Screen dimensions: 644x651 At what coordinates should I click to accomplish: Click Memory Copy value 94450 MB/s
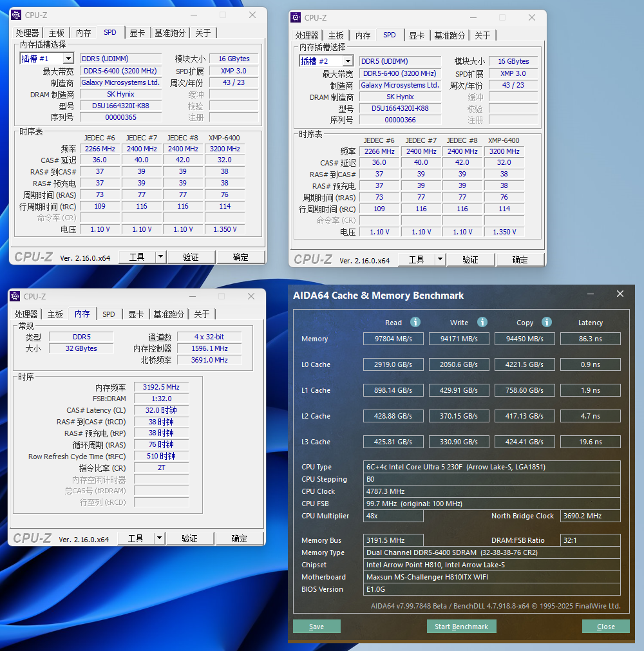click(x=524, y=339)
